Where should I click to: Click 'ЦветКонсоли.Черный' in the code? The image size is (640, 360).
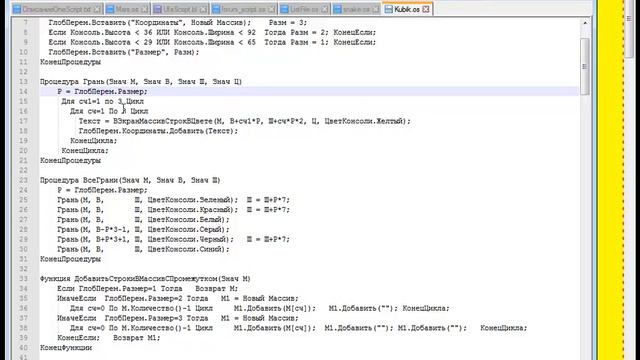click(x=188, y=239)
